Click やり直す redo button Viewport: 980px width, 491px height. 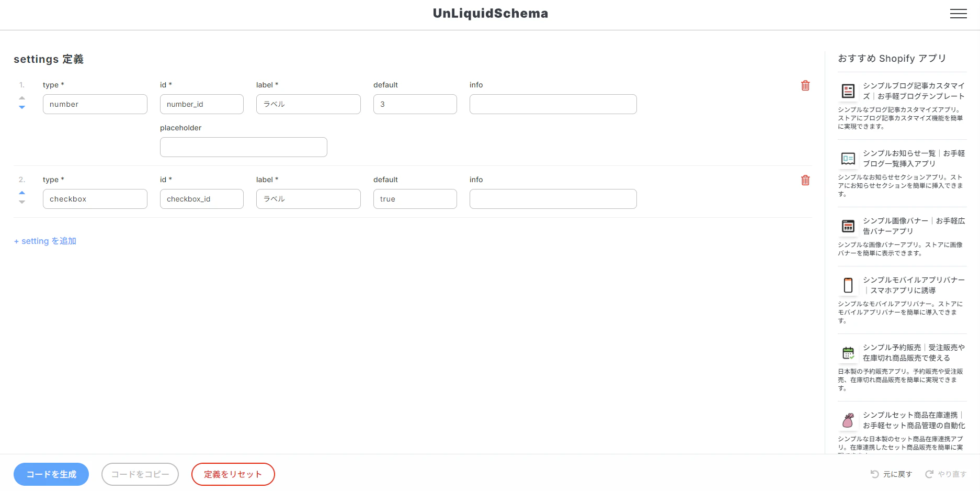coord(946,474)
